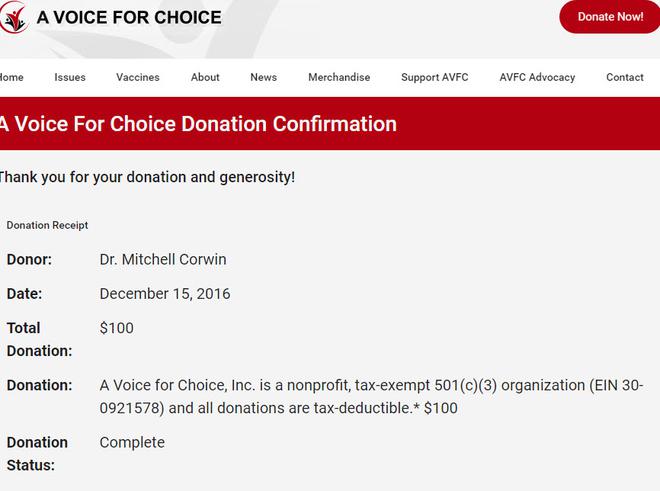Go to the About page

coord(205,77)
